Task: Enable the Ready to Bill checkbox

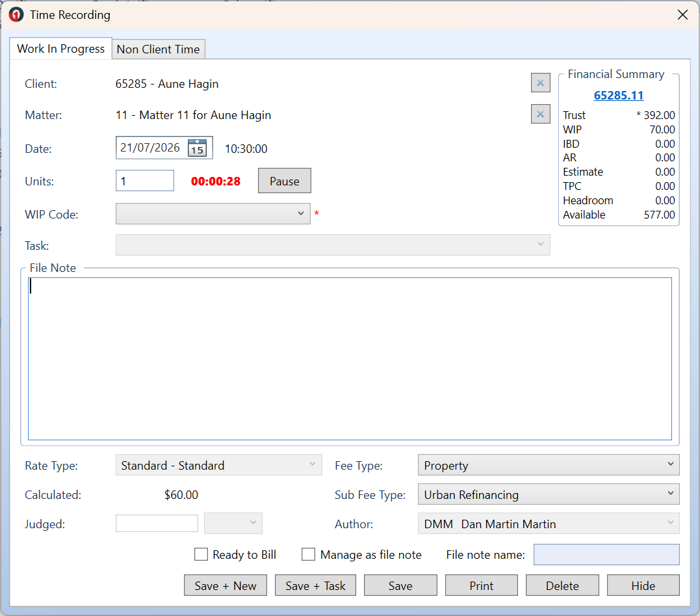Action: 201,554
